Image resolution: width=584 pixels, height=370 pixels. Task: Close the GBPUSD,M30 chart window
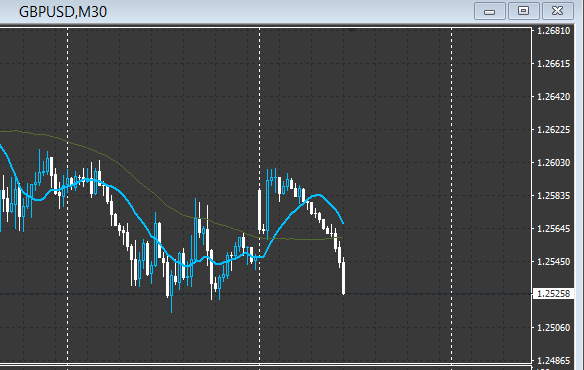point(558,11)
